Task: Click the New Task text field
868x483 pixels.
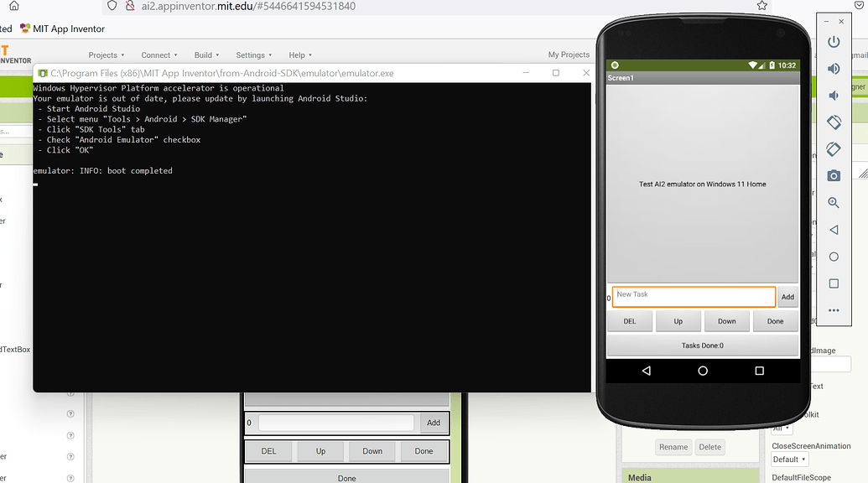Action: click(693, 295)
